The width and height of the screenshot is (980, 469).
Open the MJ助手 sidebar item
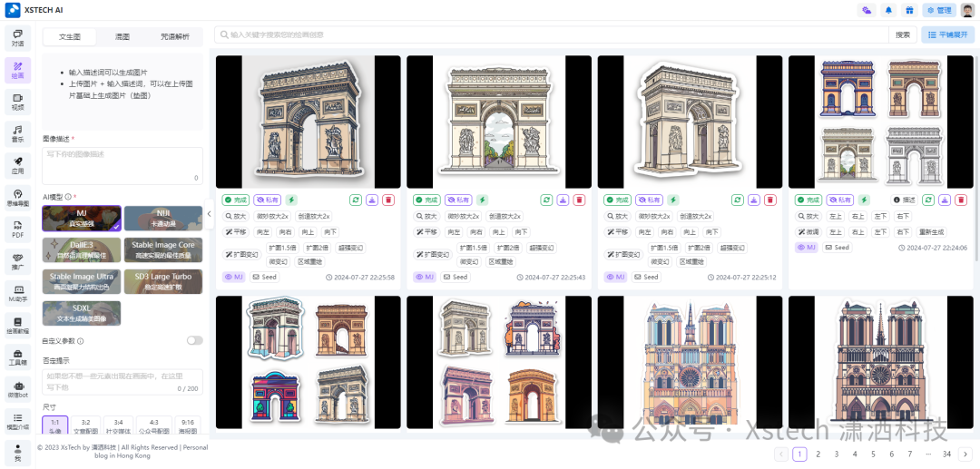click(x=17, y=294)
